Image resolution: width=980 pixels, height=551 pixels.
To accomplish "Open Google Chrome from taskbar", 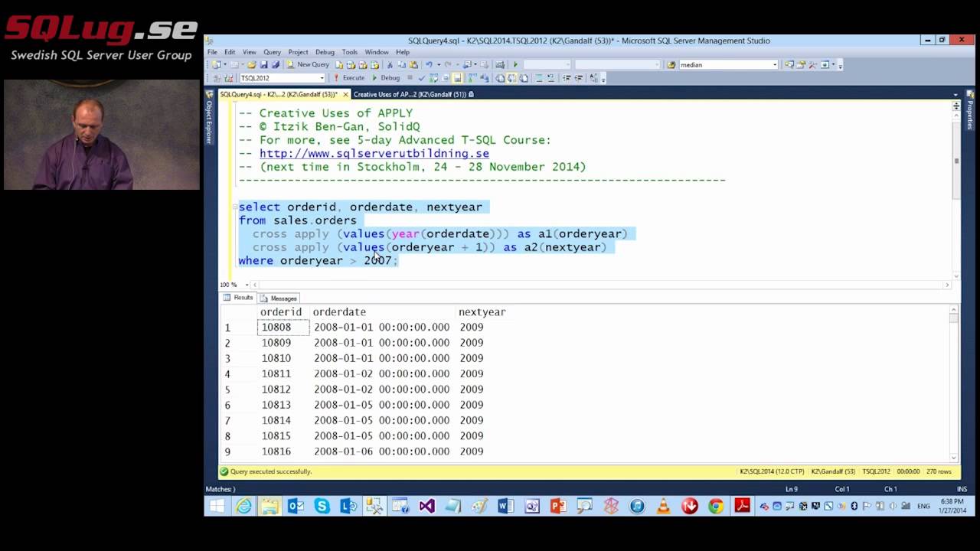I will click(716, 506).
